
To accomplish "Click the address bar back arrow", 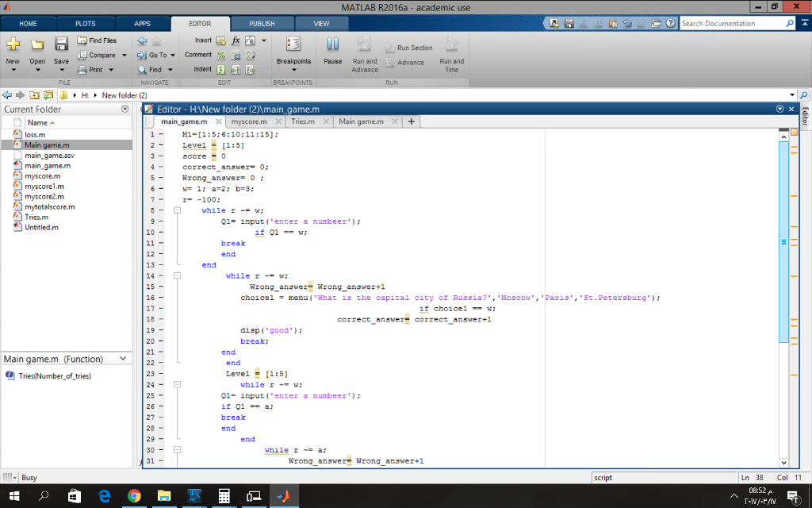I will coord(6,95).
